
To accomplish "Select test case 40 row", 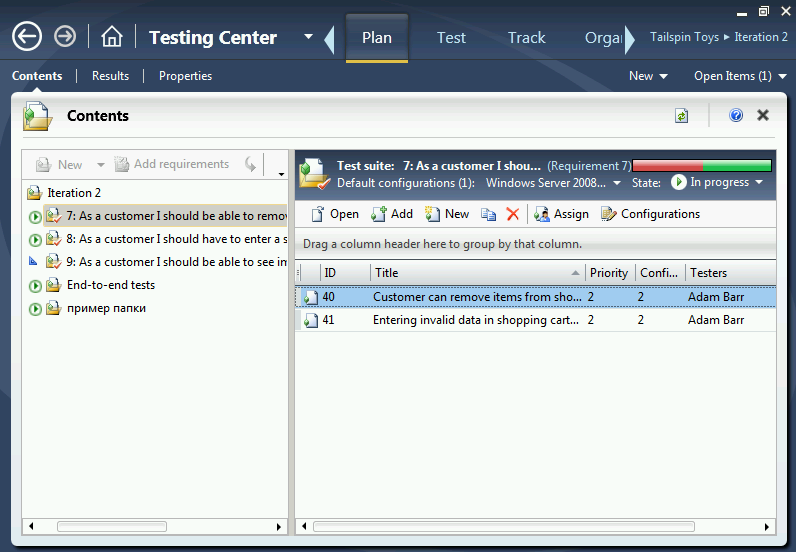I will click(536, 297).
